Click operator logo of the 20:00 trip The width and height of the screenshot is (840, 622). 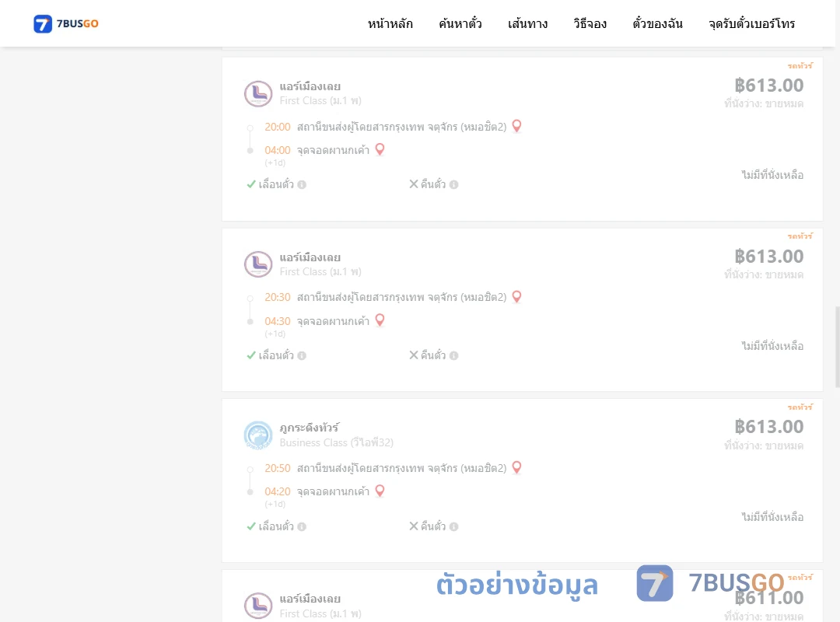point(258,94)
